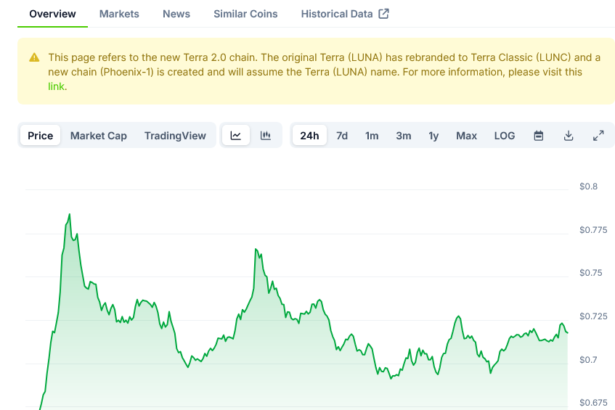Click the highest price peak on chart
This screenshot has height=410, width=615.
click(69, 214)
